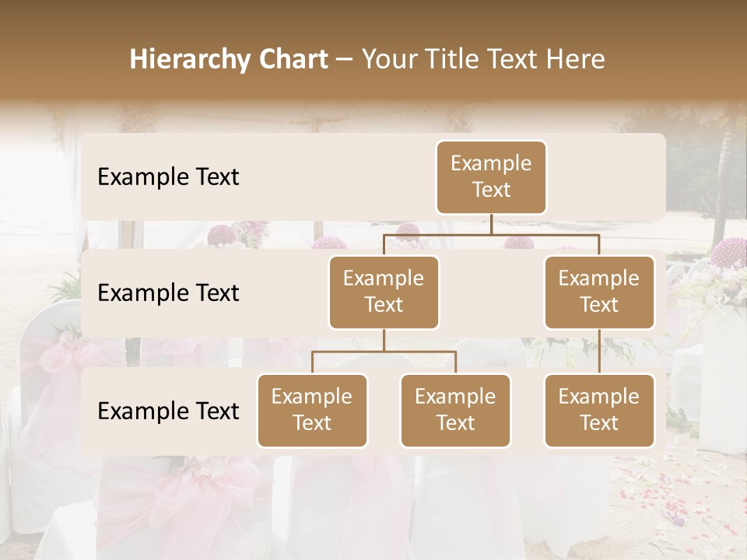
Task: Select the bottom row Example Text label
Action: pyautogui.click(x=167, y=411)
